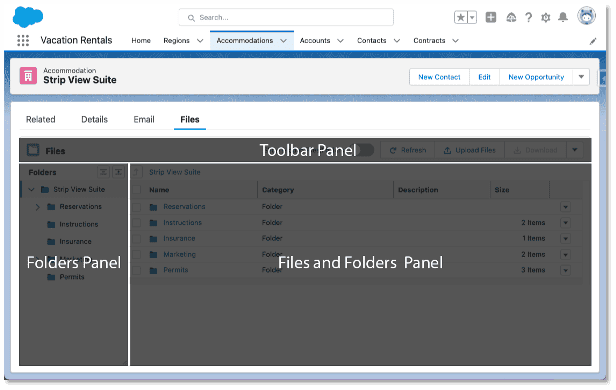Click the Strip View Suite breadcrumb link
Screen dimensions: 616x390
(175, 172)
